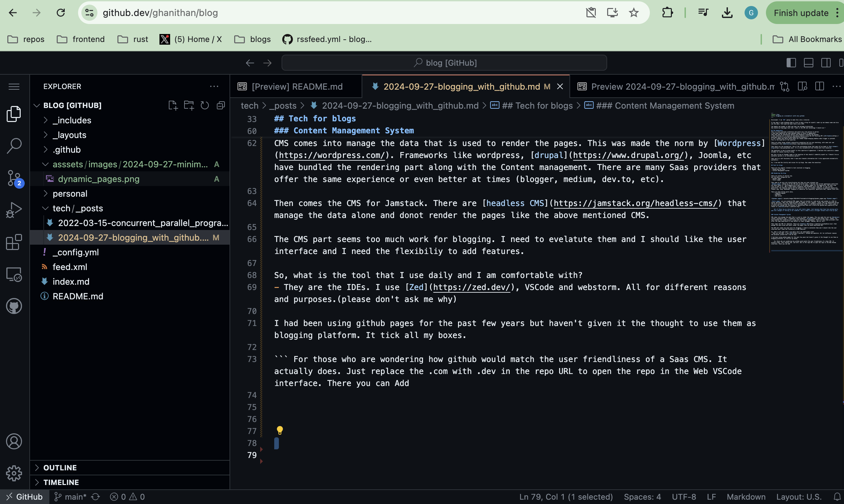The width and height of the screenshot is (844, 504).
Task: Open the hamburger application menu
Action: point(14,87)
